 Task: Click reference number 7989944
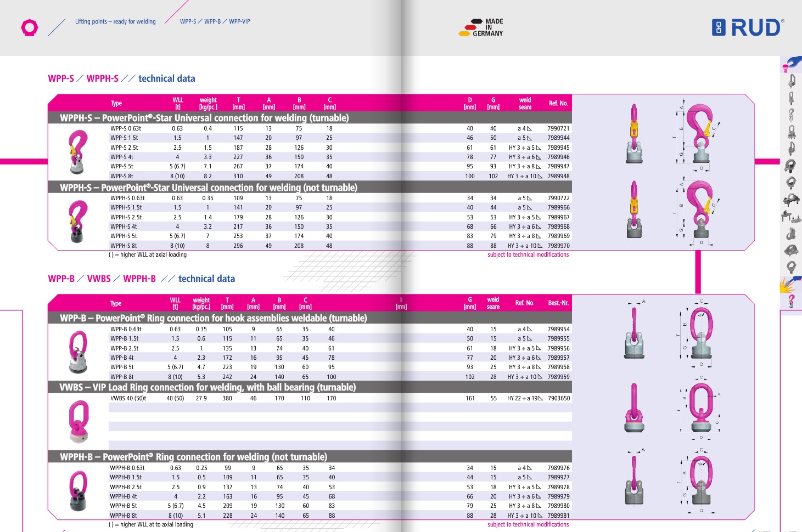558,138
